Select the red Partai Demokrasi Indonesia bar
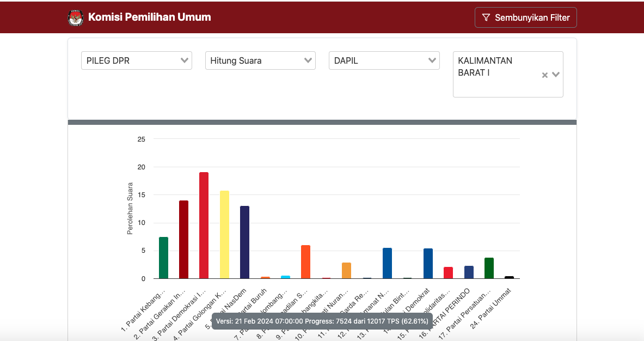Viewport: 644px width, 341px height. pyautogui.click(x=204, y=226)
